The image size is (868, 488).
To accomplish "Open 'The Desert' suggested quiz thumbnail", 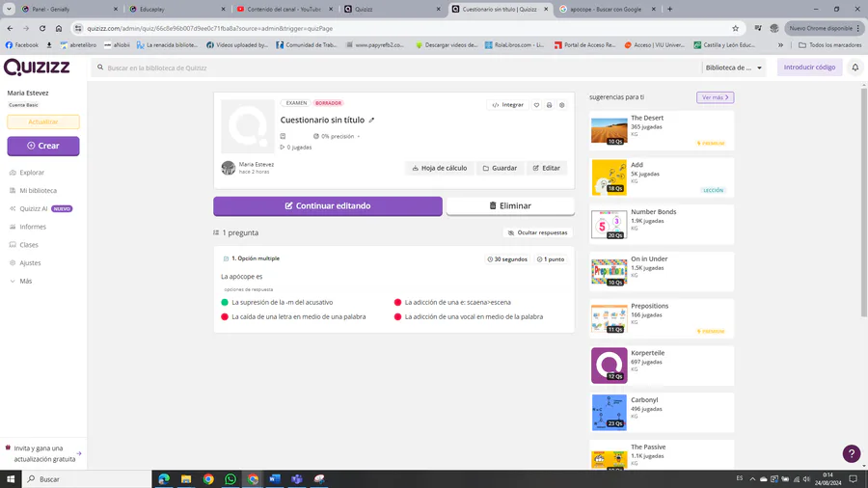I will point(609,130).
